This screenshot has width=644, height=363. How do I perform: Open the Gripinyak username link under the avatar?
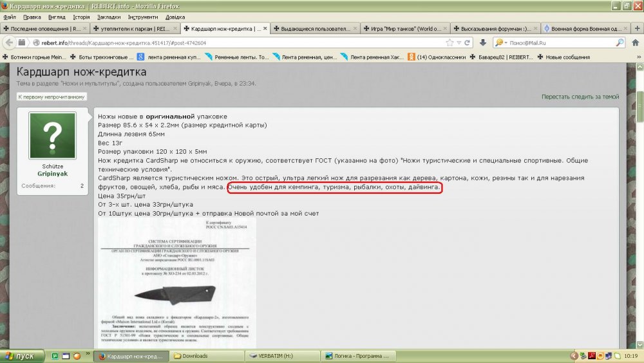[x=53, y=174]
